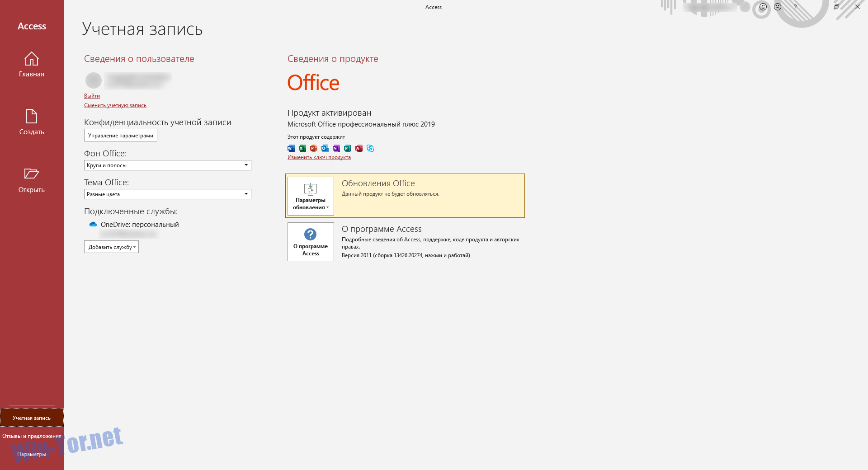868x470 pixels.
Task: Send a smile feedback
Action: 763,7
